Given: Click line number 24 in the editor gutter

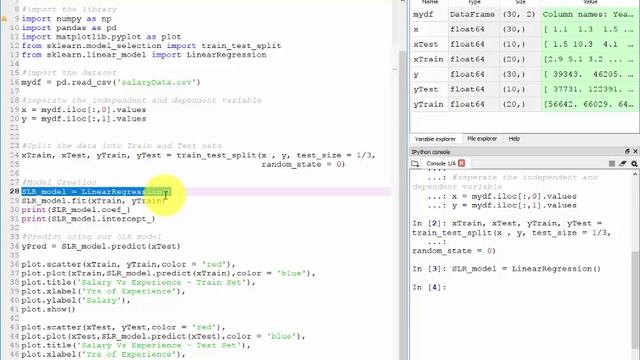Looking at the screenshot, I should 15,155.
